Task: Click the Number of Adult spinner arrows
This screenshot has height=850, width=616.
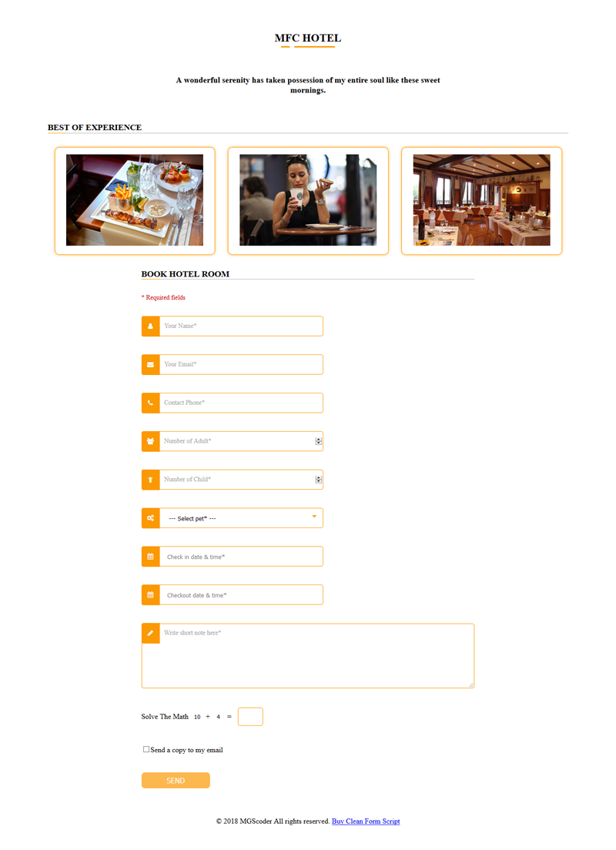Action: pyautogui.click(x=318, y=441)
